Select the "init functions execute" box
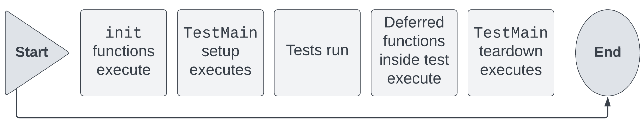 tap(123, 53)
